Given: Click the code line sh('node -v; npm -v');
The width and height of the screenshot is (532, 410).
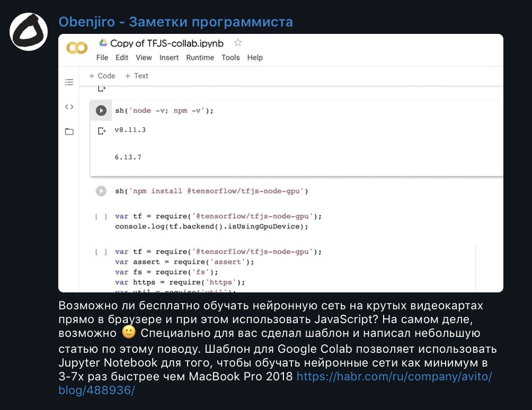Looking at the screenshot, I should [164, 111].
